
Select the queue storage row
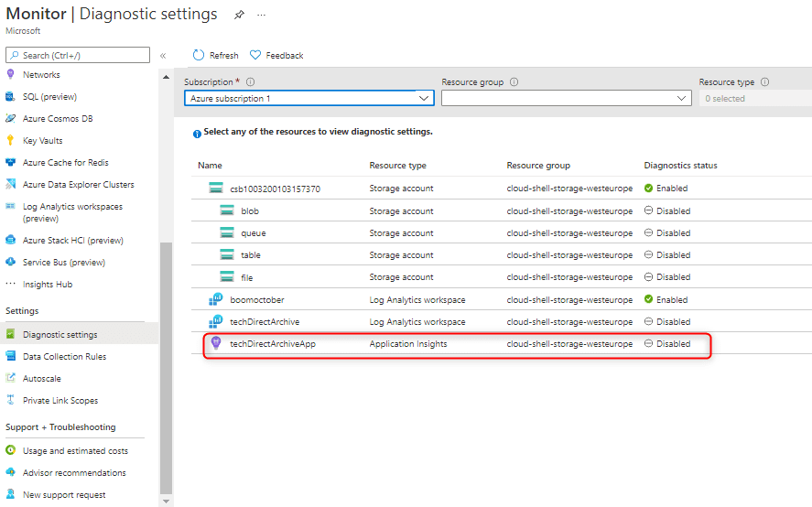pos(502,232)
